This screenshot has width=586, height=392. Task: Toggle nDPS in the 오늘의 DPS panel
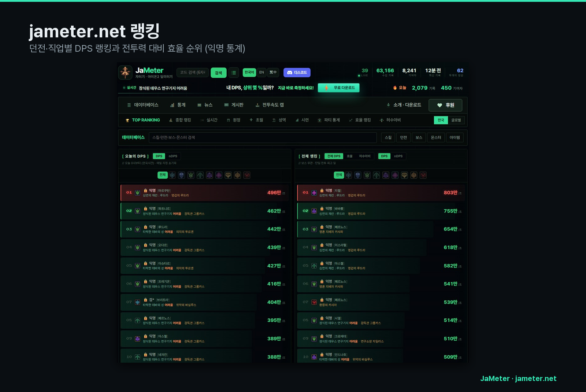click(x=173, y=156)
